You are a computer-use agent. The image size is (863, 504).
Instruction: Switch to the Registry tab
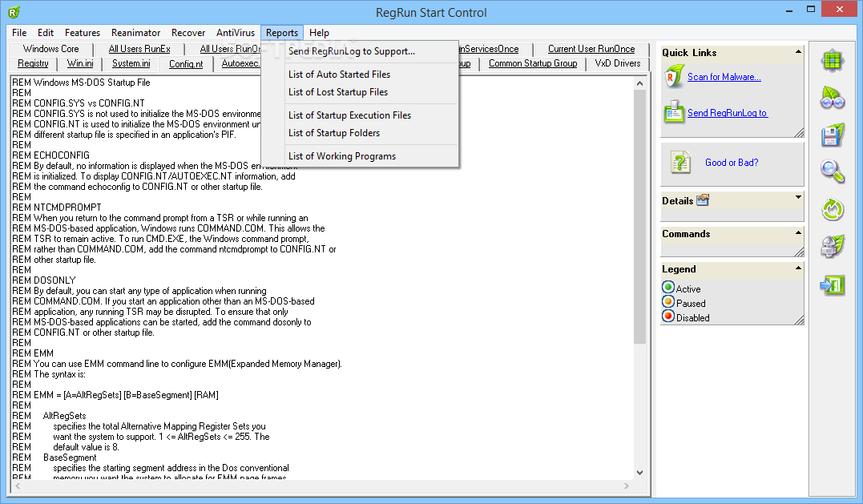(x=33, y=63)
